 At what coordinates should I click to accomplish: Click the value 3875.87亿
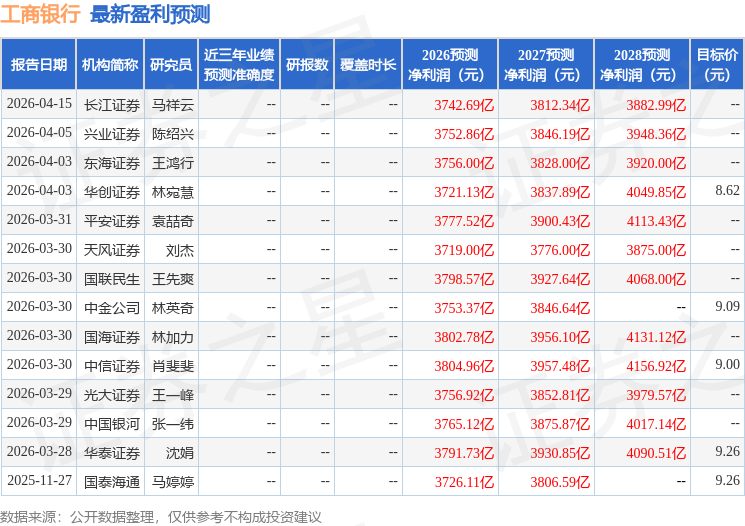[x=560, y=424]
